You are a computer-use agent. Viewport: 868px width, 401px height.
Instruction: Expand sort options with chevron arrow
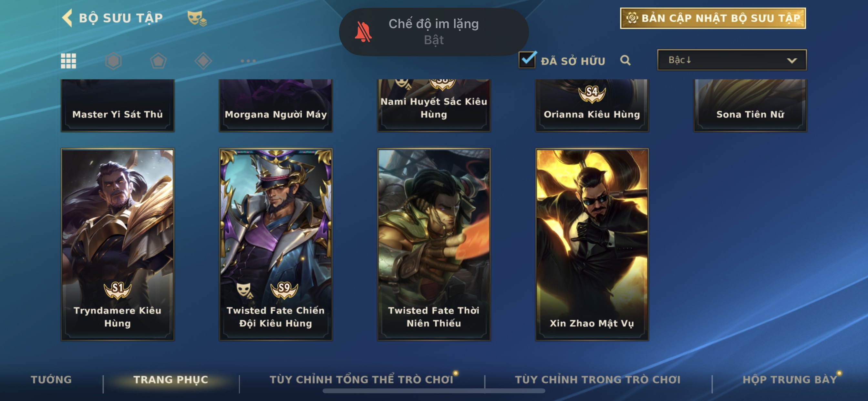pyautogui.click(x=791, y=61)
